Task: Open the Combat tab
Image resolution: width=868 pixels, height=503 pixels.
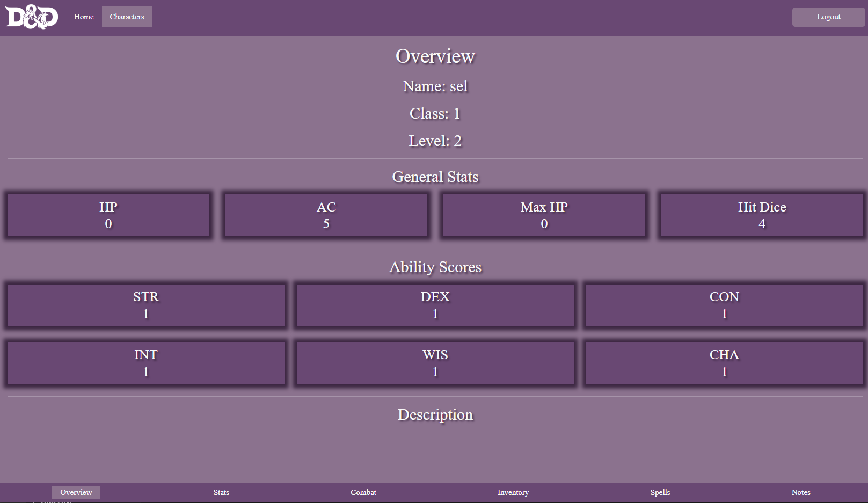Action: click(363, 492)
